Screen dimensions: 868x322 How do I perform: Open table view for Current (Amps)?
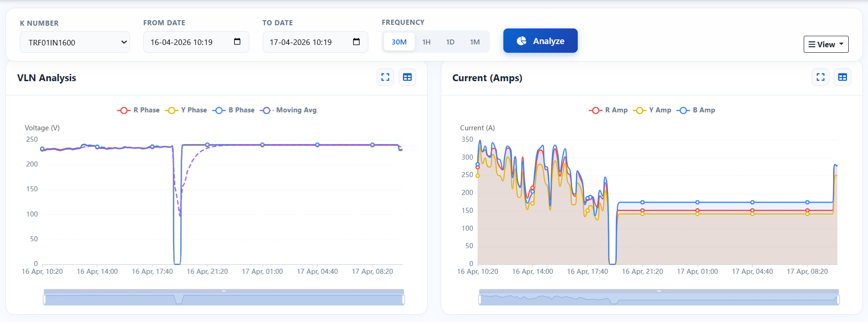pyautogui.click(x=842, y=77)
